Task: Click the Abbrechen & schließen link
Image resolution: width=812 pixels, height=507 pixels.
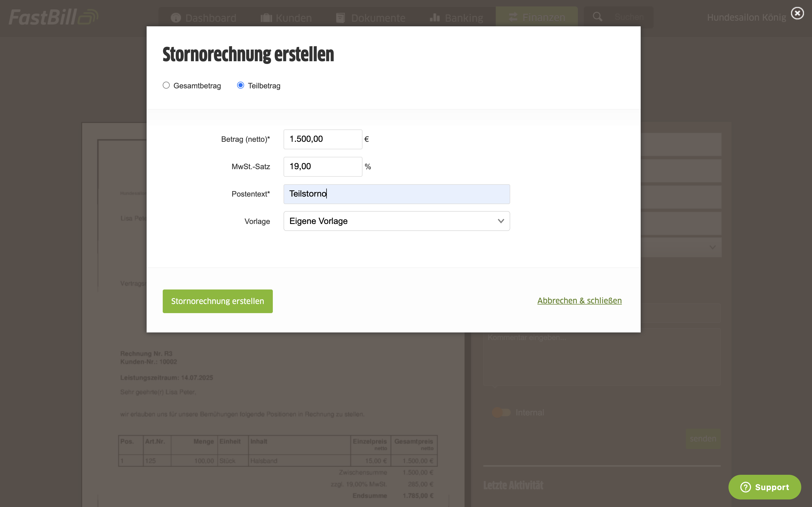Action: tap(579, 300)
